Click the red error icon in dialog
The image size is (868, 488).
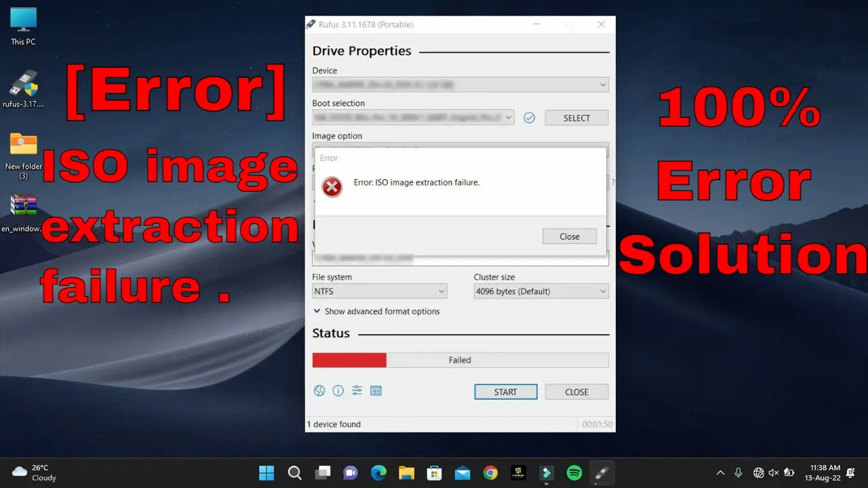(x=332, y=187)
